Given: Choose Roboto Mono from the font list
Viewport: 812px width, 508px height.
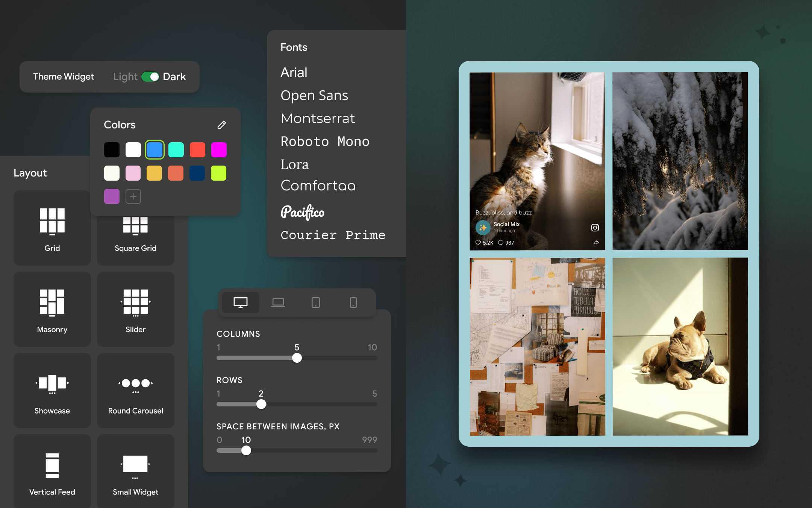Looking at the screenshot, I should (325, 141).
